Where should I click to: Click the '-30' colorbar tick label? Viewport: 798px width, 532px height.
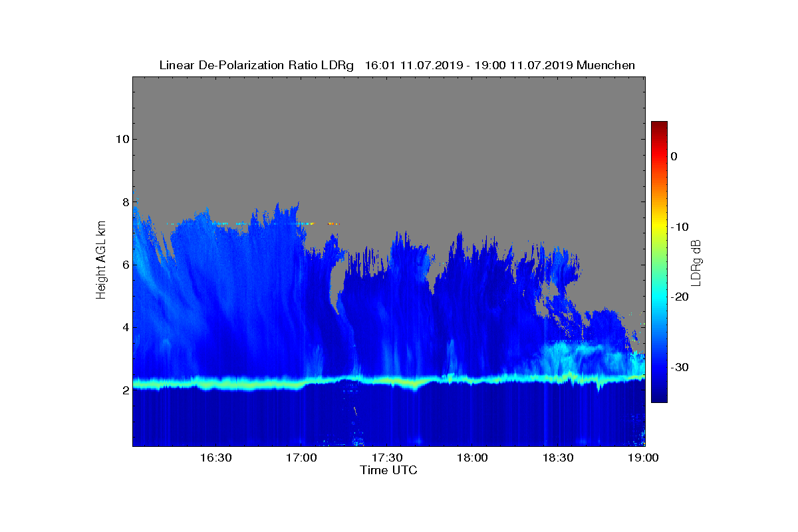pyautogui.click(x=680, y=367)
